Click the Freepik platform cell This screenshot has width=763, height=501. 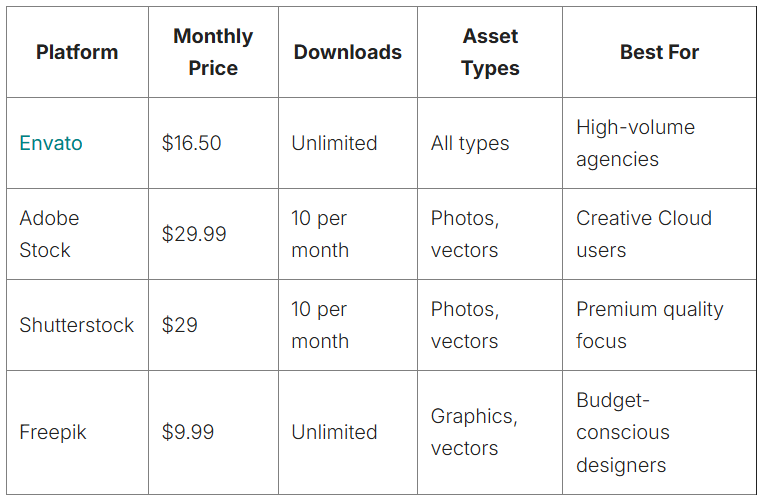(x=53, y=432)
